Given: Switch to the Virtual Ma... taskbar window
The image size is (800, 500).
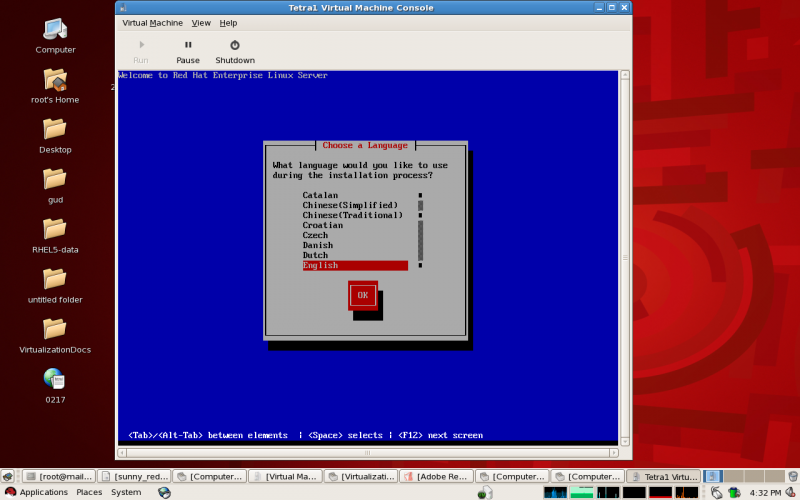Looking at the screenshot, I should click(x=285, y=477).
